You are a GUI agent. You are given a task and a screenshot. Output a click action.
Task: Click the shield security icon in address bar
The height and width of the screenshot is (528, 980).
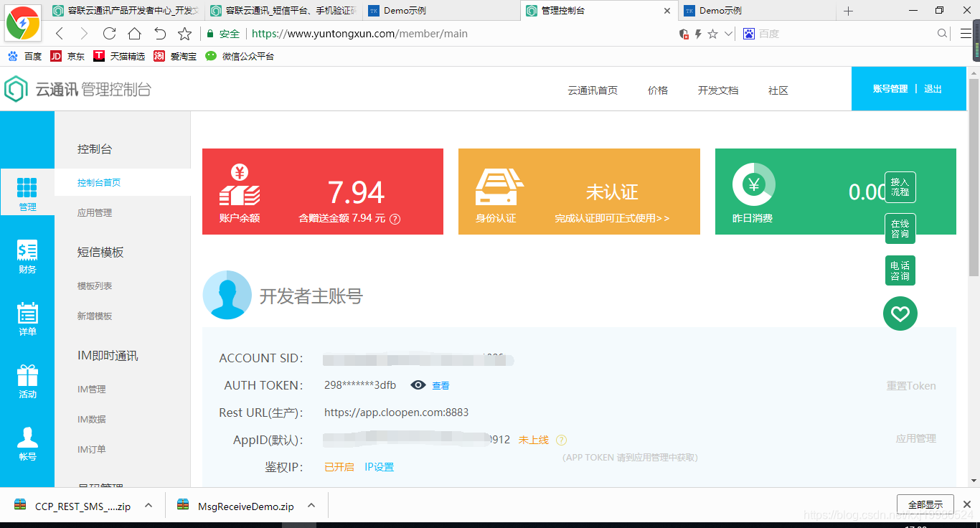pyautogui.click(x=684, y=34)
